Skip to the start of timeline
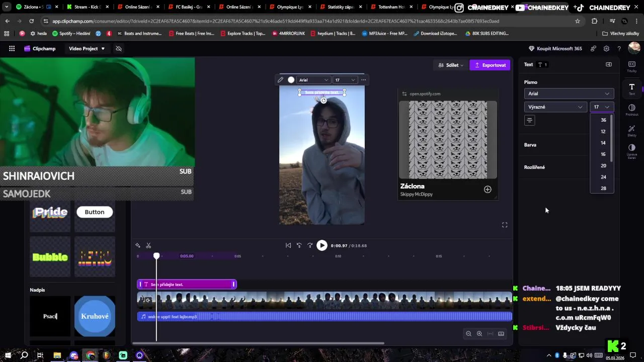 tap(288, 245)
